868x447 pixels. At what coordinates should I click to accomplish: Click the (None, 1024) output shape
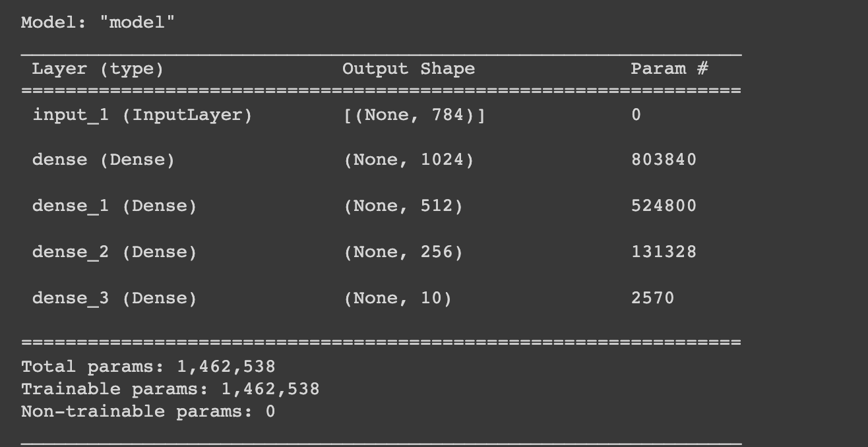pyautogui.click(x=408, y=160)
